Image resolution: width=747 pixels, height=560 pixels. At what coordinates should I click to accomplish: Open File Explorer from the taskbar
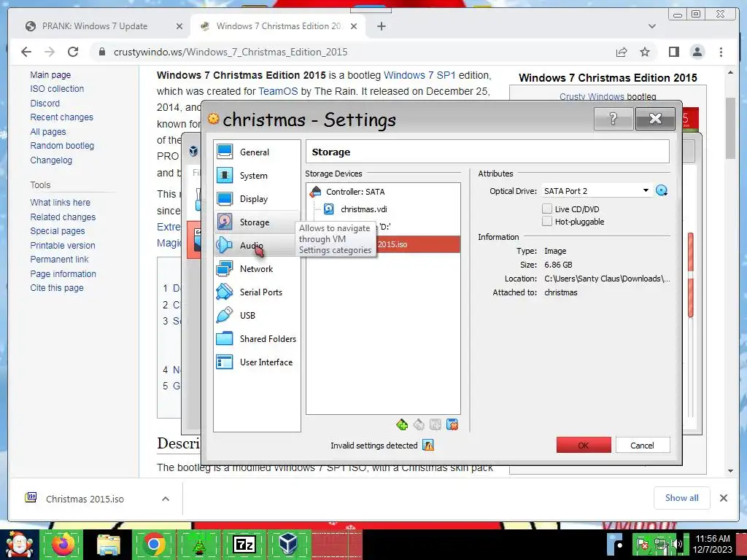[x=109, y=544]
